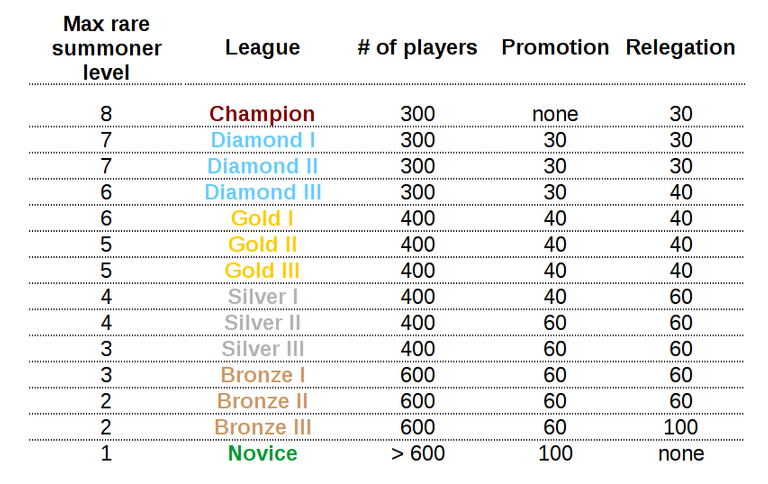
Task: Select the Diamond III league label
Action: (x=263, y=192)
